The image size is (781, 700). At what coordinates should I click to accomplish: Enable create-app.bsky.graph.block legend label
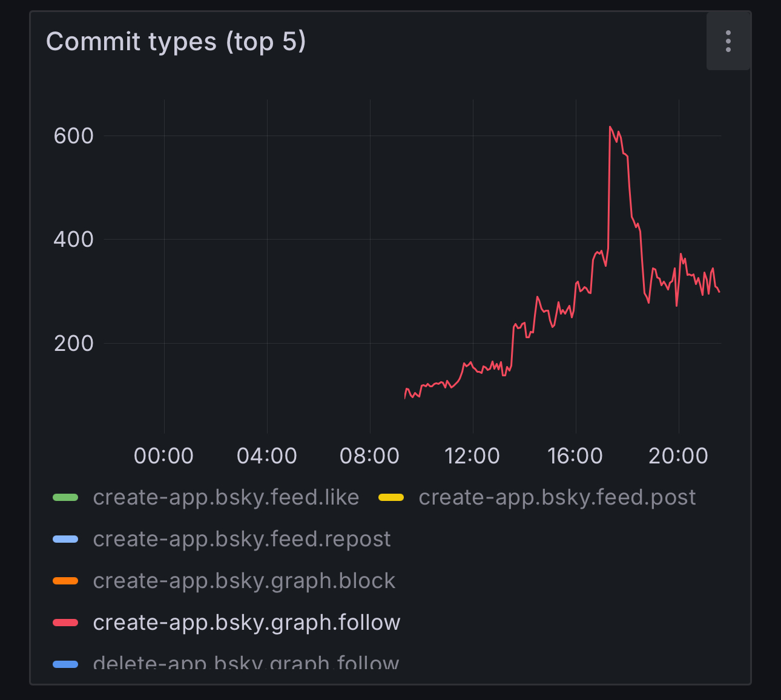pos(244,581)
